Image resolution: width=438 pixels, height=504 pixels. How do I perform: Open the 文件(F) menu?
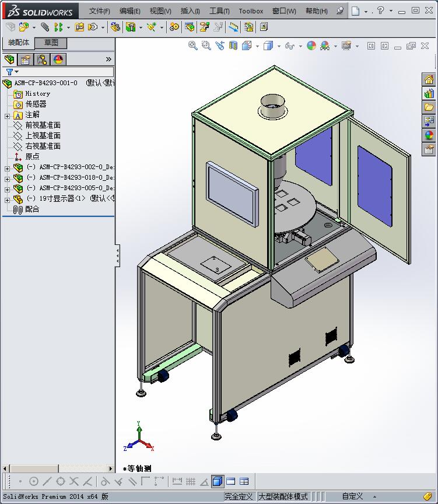(x=99, y=11)
